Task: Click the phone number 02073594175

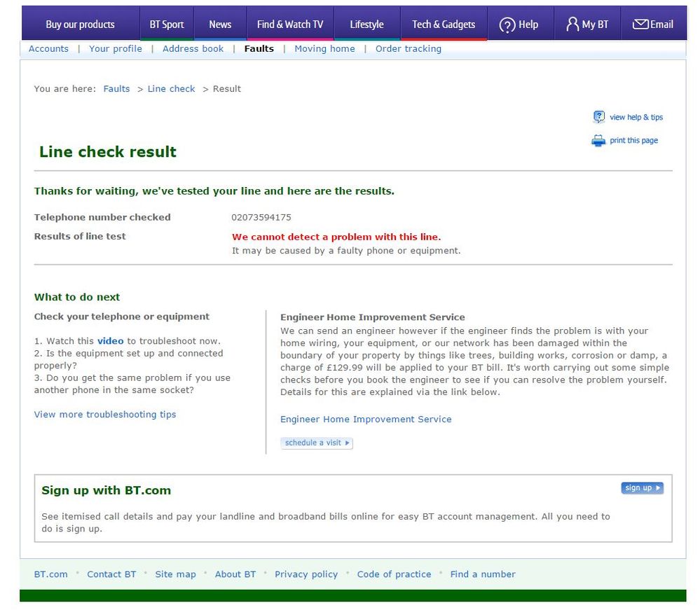Action: pyautogui.click(x=261, y=217)
